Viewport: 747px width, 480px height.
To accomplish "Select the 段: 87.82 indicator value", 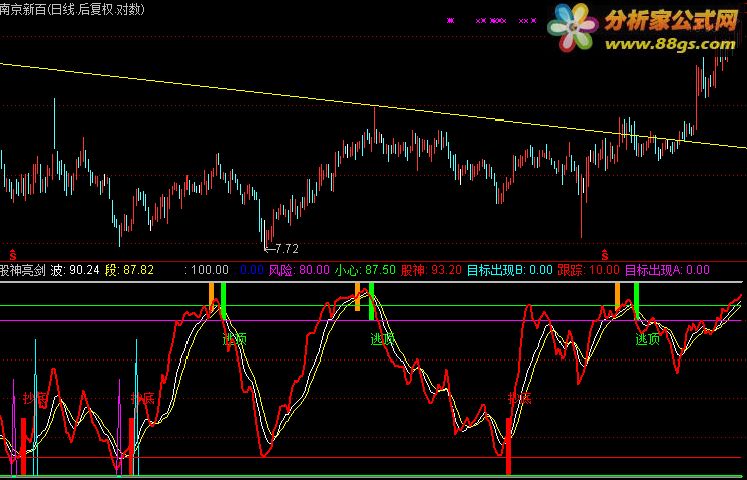I will 129,270.
